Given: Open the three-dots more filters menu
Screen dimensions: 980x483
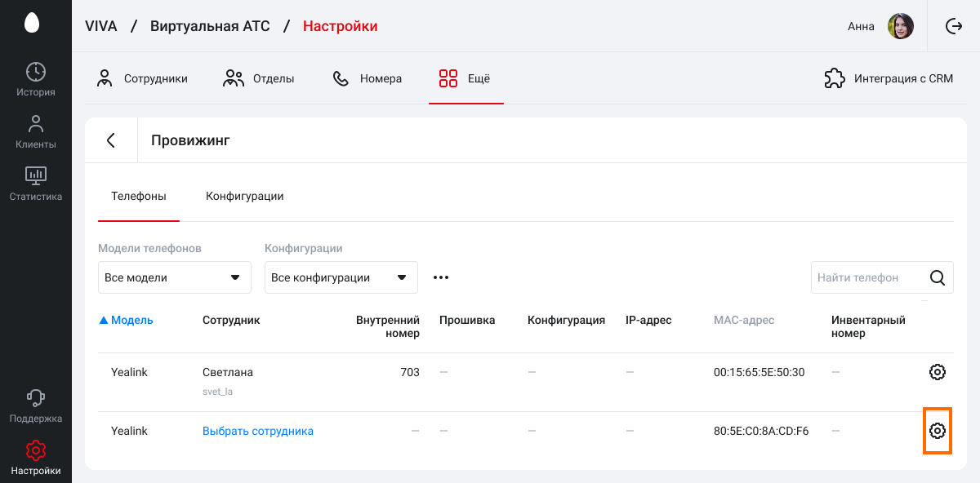Looking at the screenshot, I should (441, 277).
